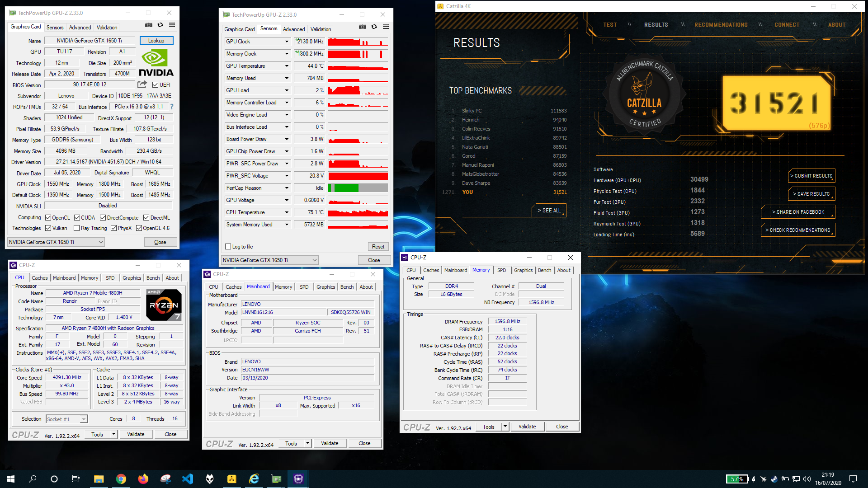Viewport: 868px width, 488px height.
Task: Switch to Validation tab in GPU-Z Sensors window
Action: [x=321, y=29]
